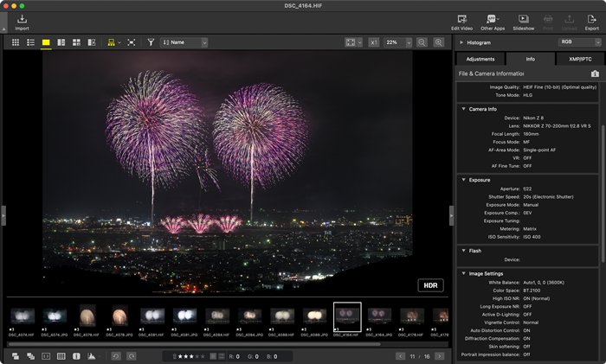Go to next image arrow button
606x364 pixels.
point(440,355)
